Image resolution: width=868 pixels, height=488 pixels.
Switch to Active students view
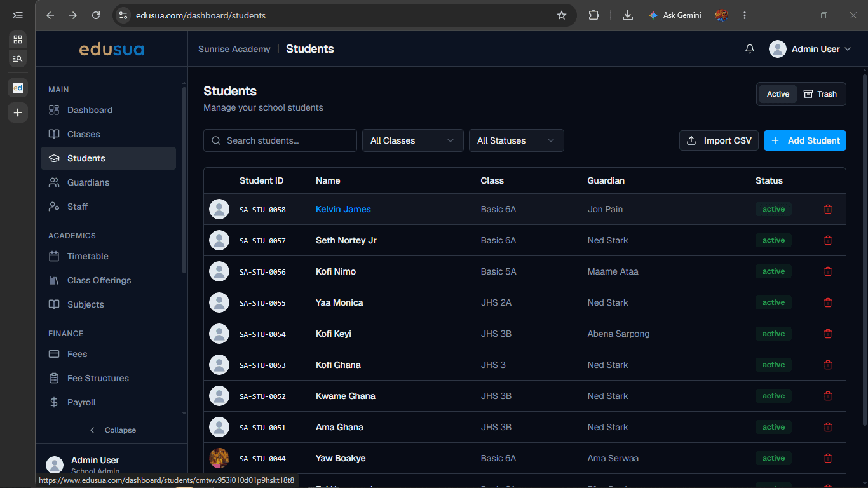[778, 94]
